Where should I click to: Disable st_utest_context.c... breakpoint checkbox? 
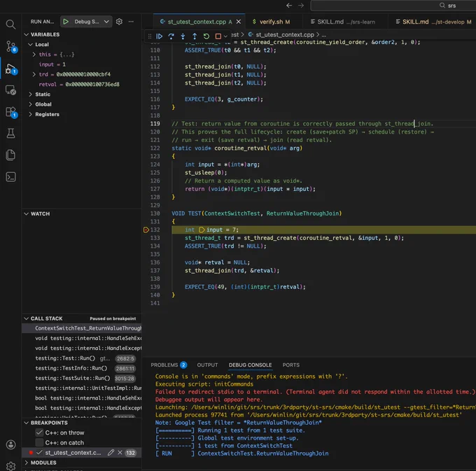coord(39,453)
